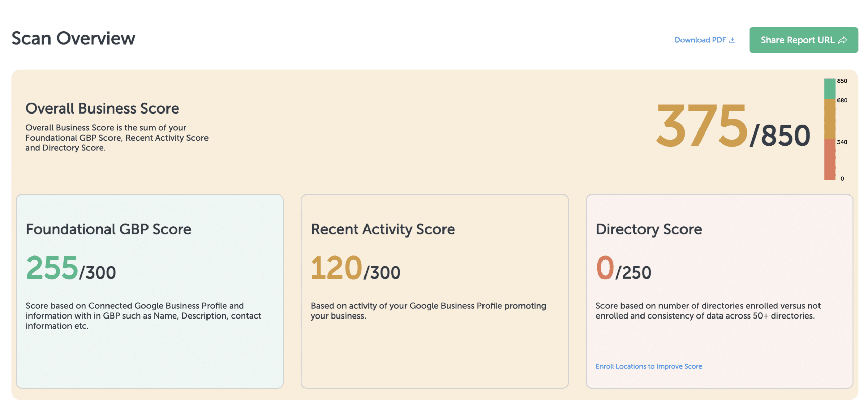The height and width of the screenshot is (410, 868).
Task: Click the 680 label on the gauge
Action: (842, 100)
